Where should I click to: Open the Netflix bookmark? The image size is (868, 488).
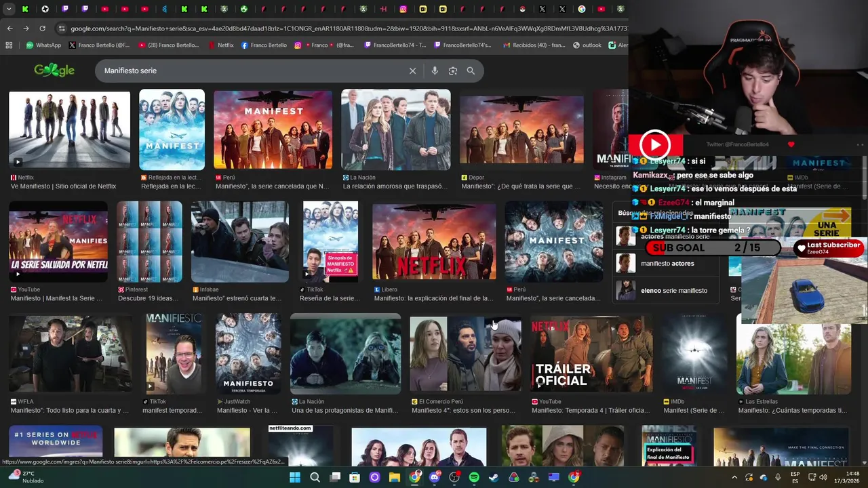[x=220, y=45]
